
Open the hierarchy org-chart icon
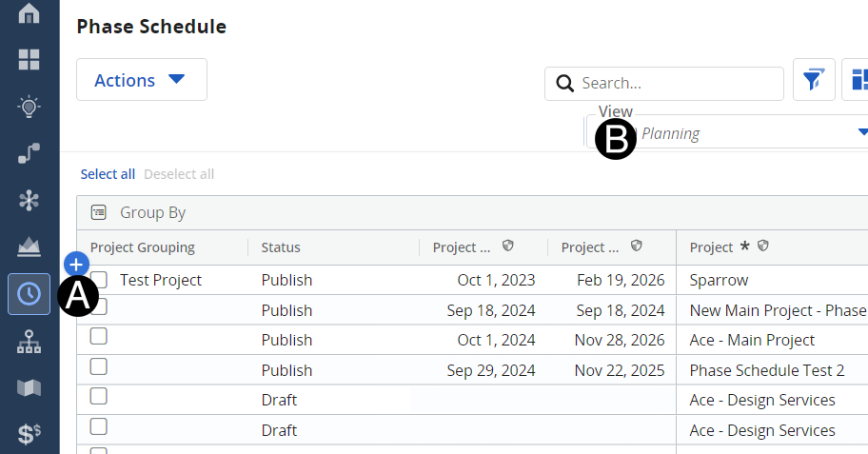pyautogui.click(x=30, y=341)
